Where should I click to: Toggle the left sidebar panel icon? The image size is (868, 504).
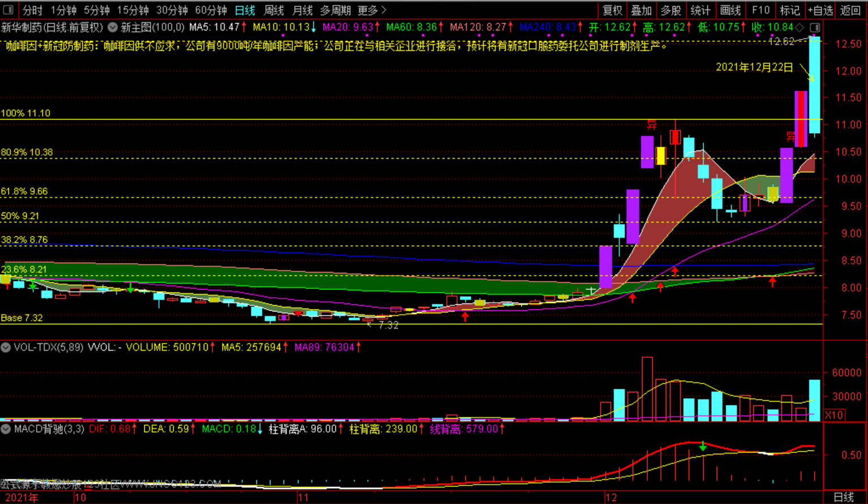click(x=9, y=10)
